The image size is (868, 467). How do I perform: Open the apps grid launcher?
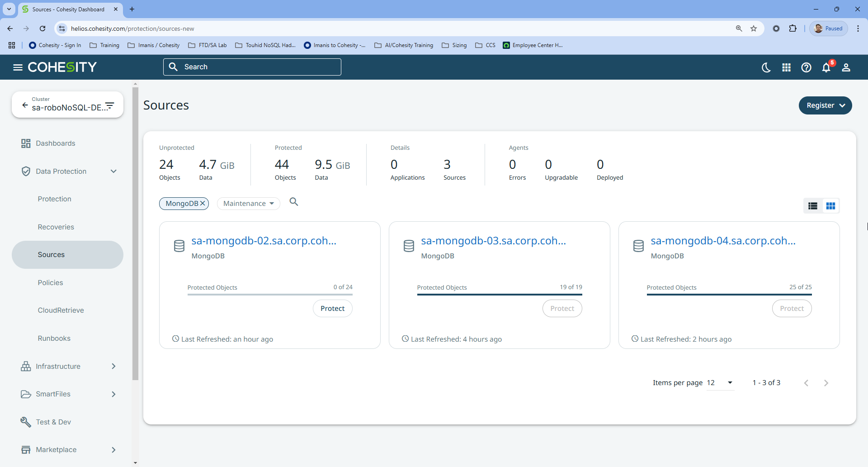pyautogui.click(x=786, y=67)
